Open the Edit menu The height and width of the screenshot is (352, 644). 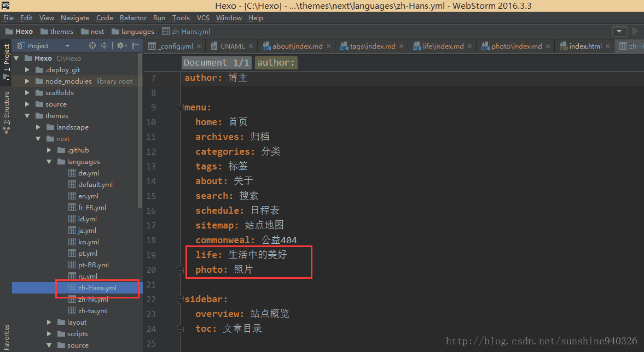coord(26,18)
